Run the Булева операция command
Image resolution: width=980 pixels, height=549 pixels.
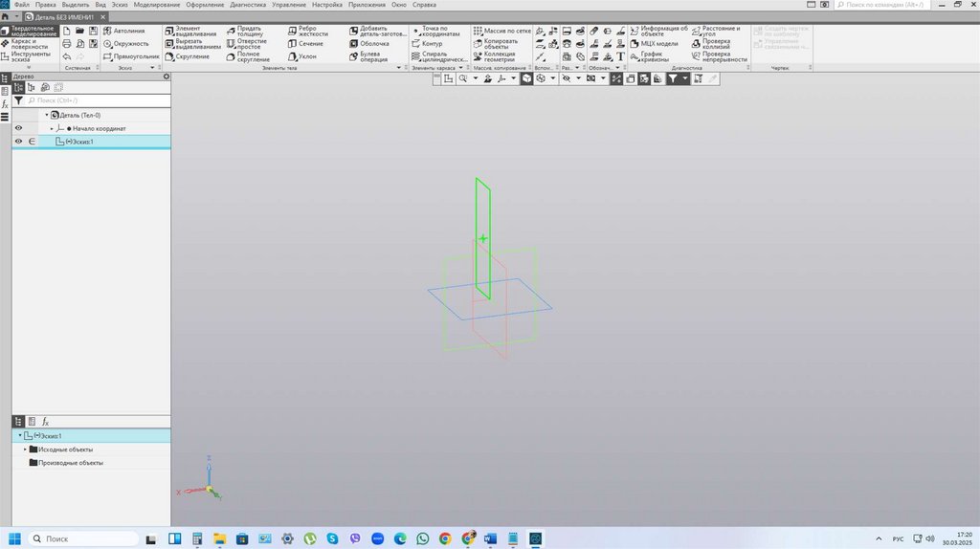pos(368,56)
